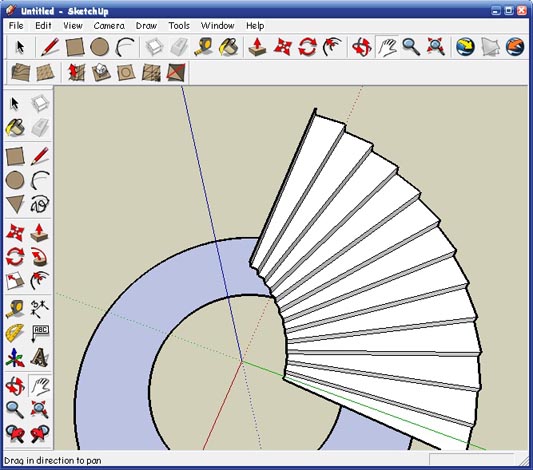Select the Pan hand in the left palette
533x470 pixels.
tap(40, 386)
